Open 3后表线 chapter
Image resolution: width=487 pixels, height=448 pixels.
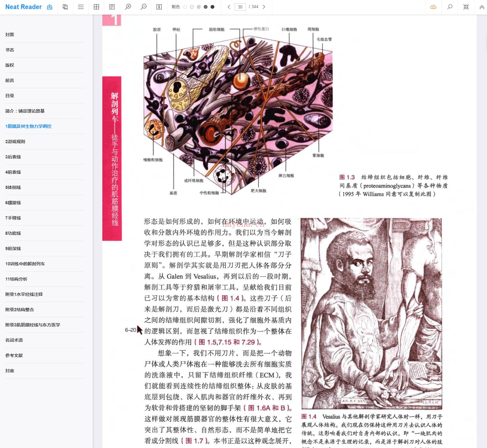pyautogui.click(x=45, y=157)
